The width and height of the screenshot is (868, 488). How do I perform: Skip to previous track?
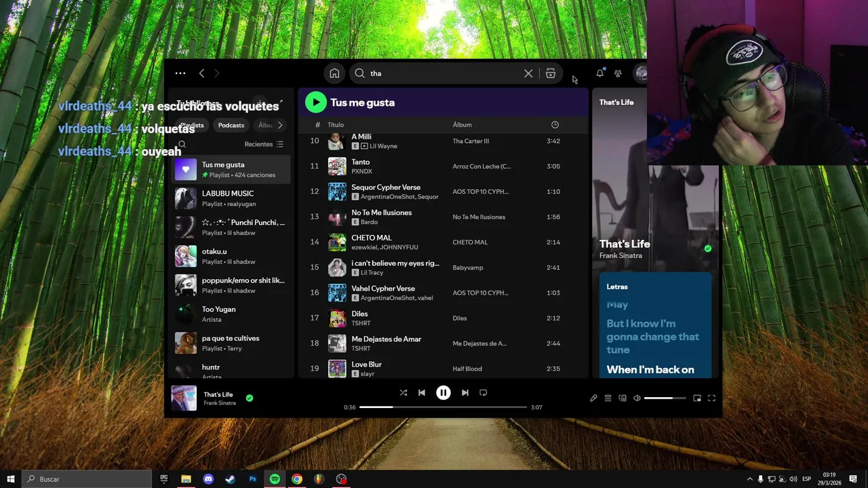tap(422, 392)
